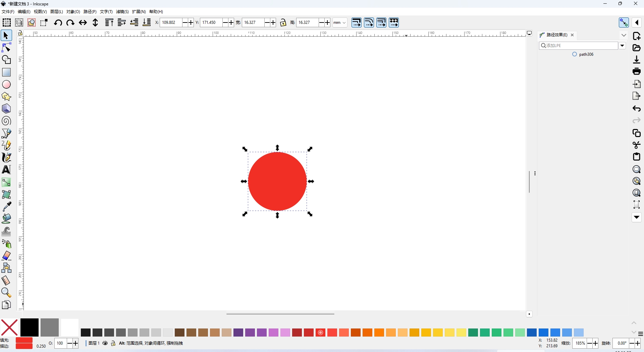Close the 路径效果(E) panel tab
The height and width of the screenshot is (352, 644).
572,35
